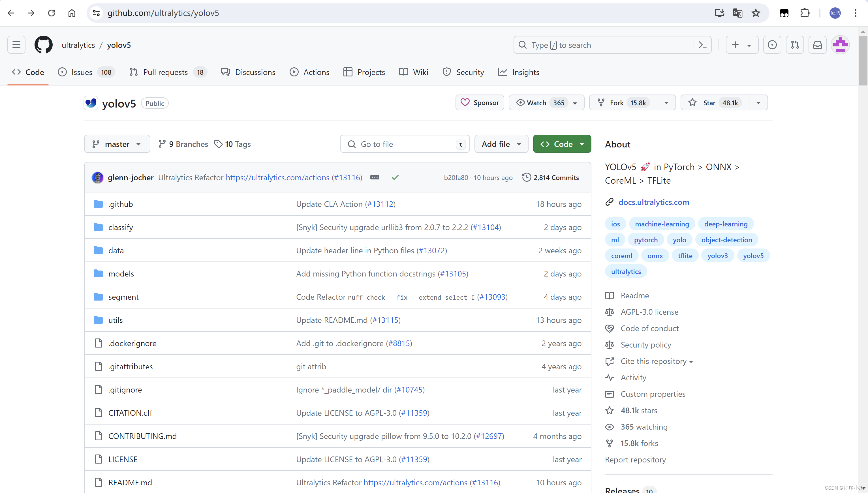Open the master branch dropdown
Image resolution: width=868 pixels, height=493 pixels.
click(x=117, y=144)
